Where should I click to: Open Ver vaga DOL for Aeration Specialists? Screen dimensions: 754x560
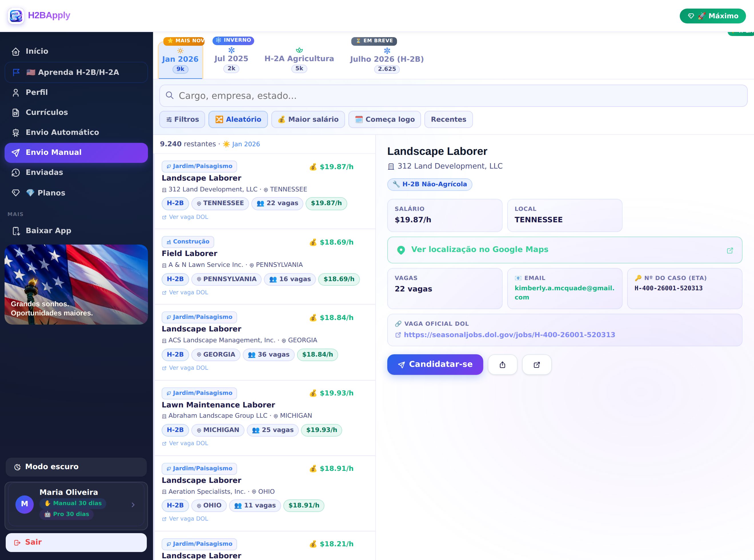[x=185, y=519]
